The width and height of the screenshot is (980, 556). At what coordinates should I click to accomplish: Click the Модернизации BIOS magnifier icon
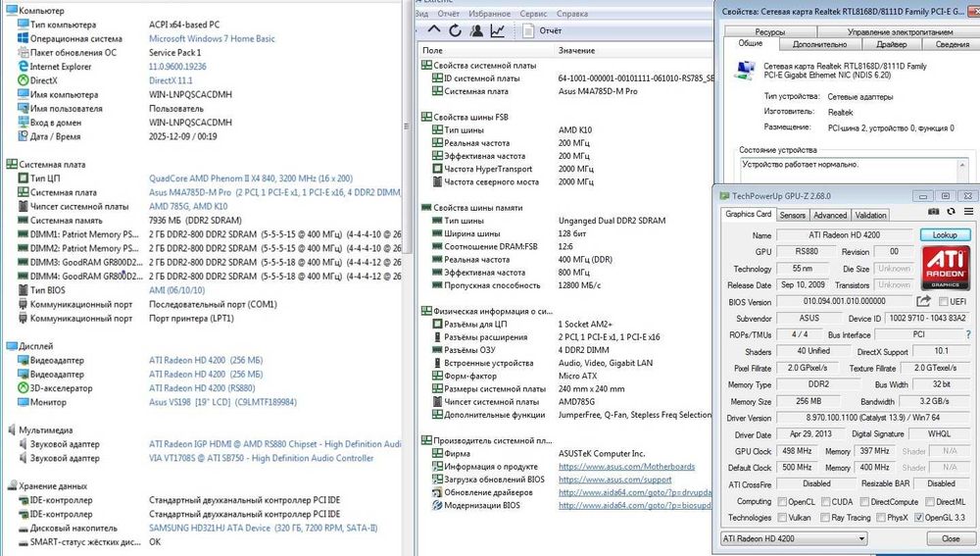[x=437, y=506]
